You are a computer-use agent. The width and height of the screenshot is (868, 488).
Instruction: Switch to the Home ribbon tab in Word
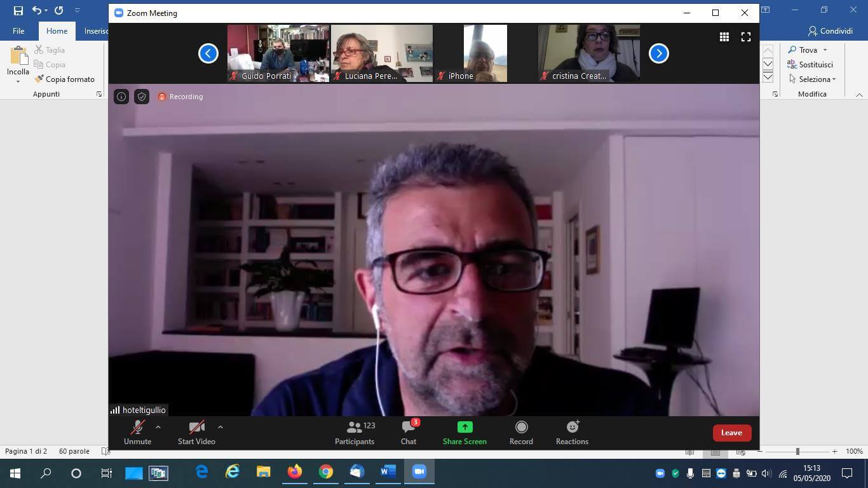click(x=57, y=31)
